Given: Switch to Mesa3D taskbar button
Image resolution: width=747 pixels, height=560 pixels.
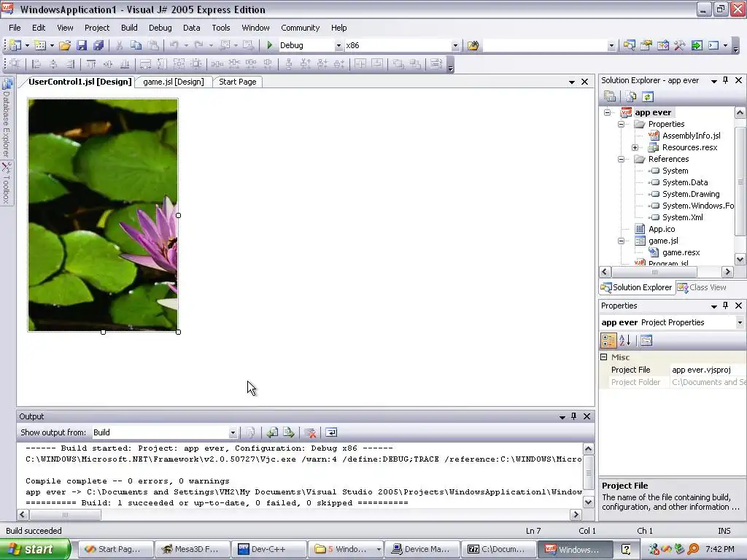Looking at the screenshot, I should (x=193, y=549).
